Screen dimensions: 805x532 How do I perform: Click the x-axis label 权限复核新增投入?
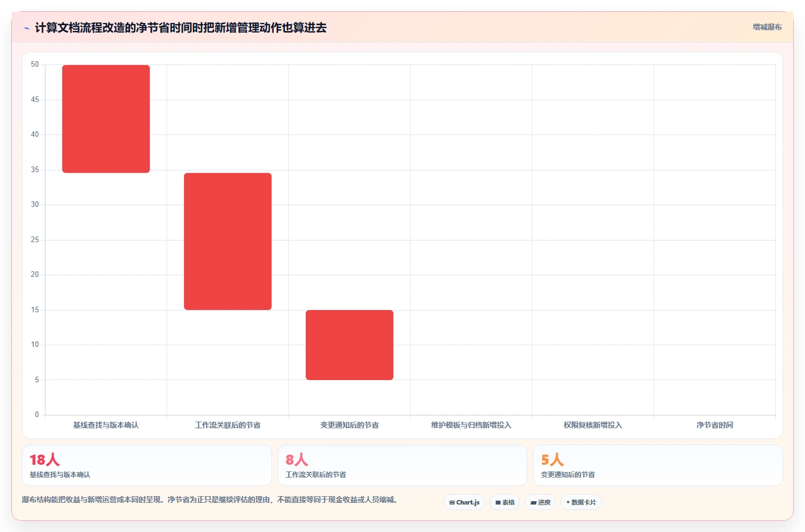[x=593, y=425]
